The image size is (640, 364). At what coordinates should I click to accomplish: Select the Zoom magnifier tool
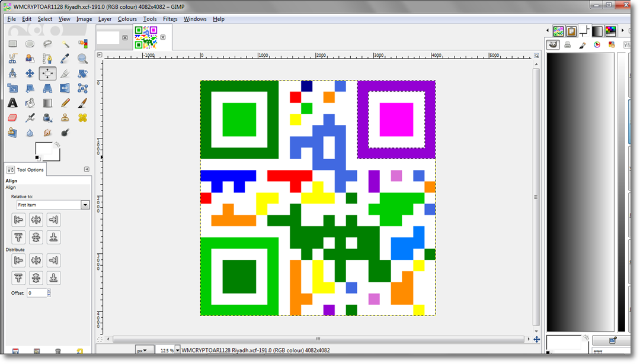point(83,59)
